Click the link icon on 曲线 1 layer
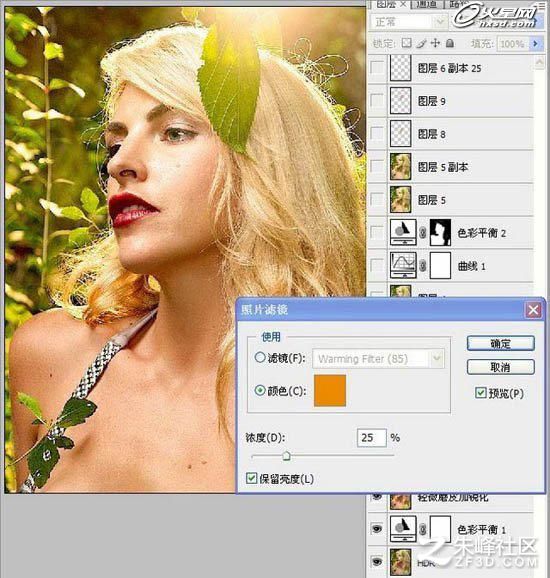This screenshot has height=578, width=550. click(423, 265)
